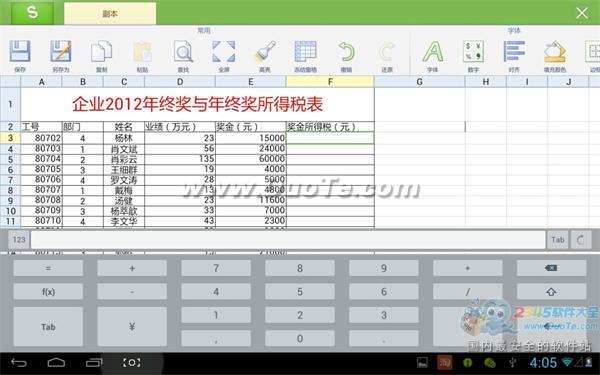Tap the Freeze Panes (冻结窗格) icon
The width and height of the screenshot is (600, 375).
click(x=305, y=52)
